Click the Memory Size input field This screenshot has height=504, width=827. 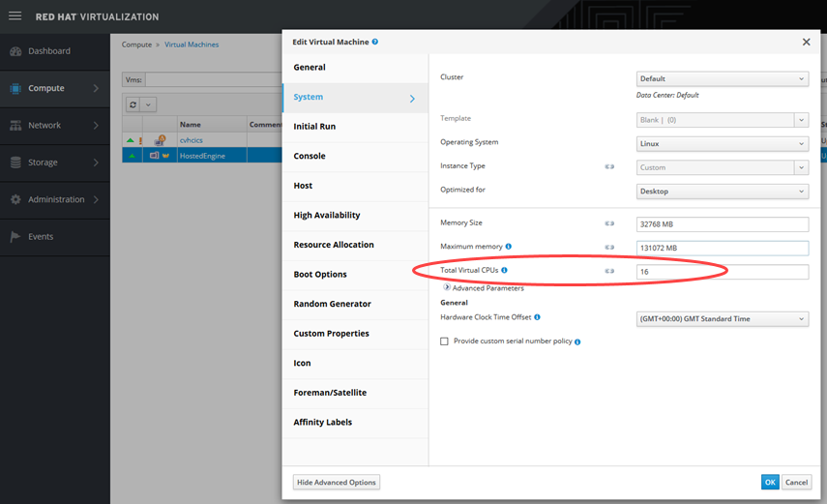[722, 223]
